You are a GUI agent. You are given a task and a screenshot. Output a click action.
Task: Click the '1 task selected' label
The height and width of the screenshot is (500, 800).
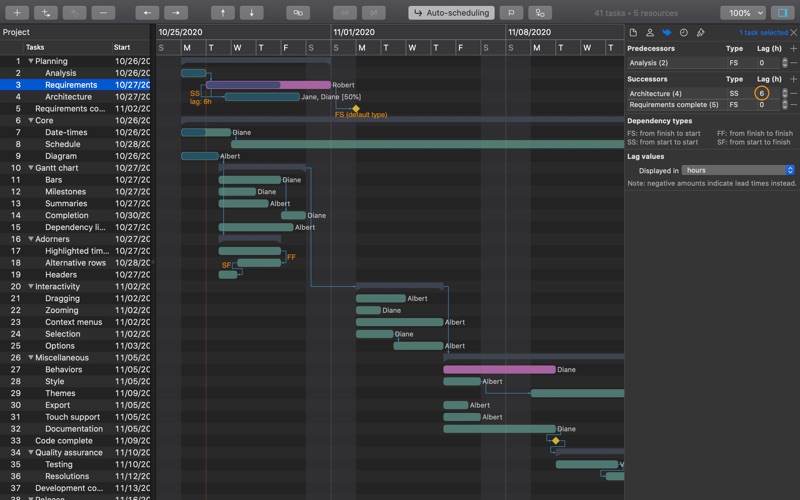763,33
